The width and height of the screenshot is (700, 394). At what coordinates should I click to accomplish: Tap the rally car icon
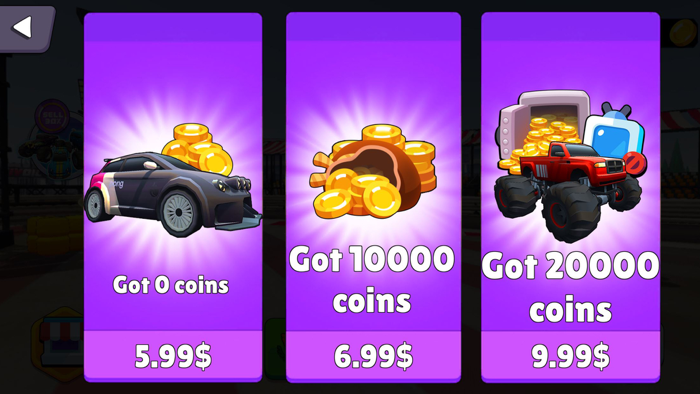click(x=172, y=193)
